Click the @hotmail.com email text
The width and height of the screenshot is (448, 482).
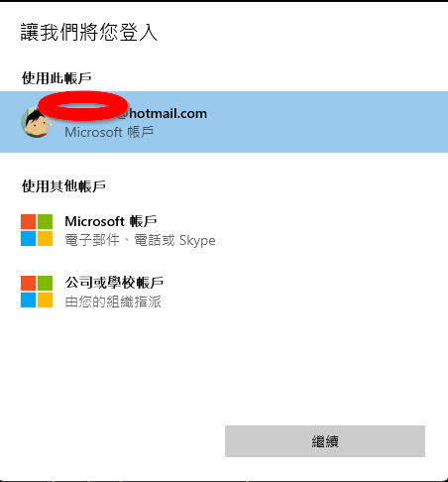tap(163, 113)
